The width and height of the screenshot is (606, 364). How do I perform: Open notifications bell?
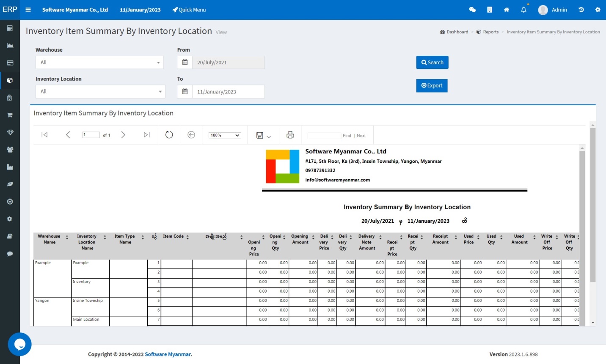[x=523, y=10]
